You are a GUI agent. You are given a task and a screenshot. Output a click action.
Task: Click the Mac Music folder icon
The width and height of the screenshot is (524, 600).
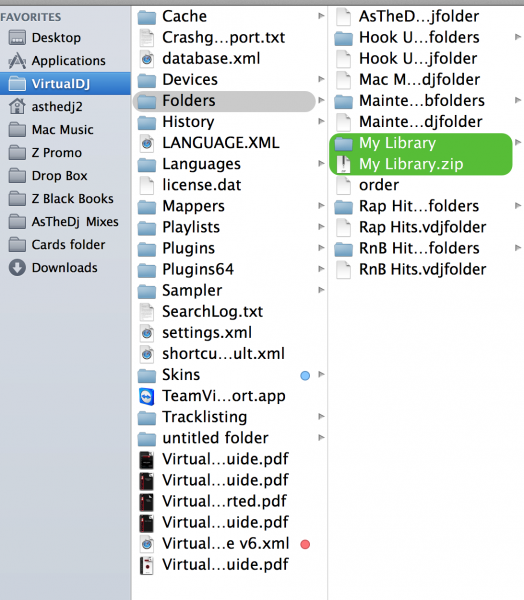click(x=17, y=129)
